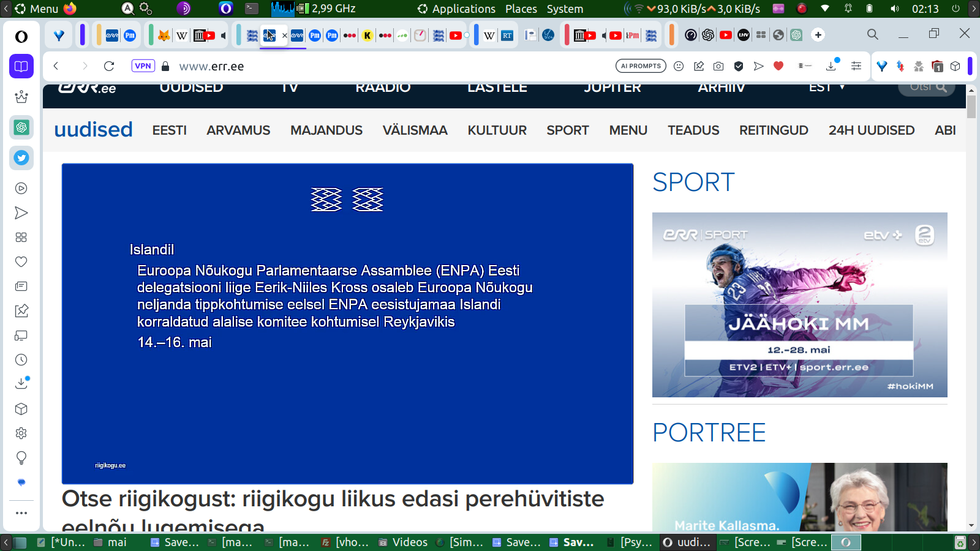Go back to the previous page

coord(56,66)
